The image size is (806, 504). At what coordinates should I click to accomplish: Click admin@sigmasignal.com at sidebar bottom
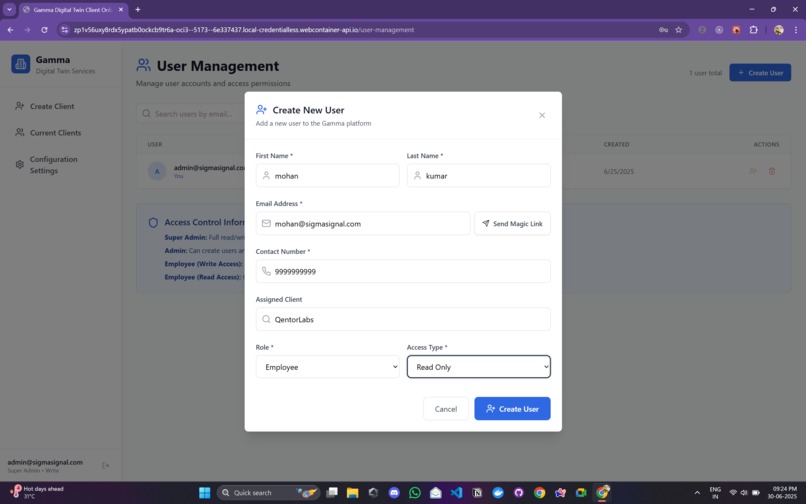(45, 462)
